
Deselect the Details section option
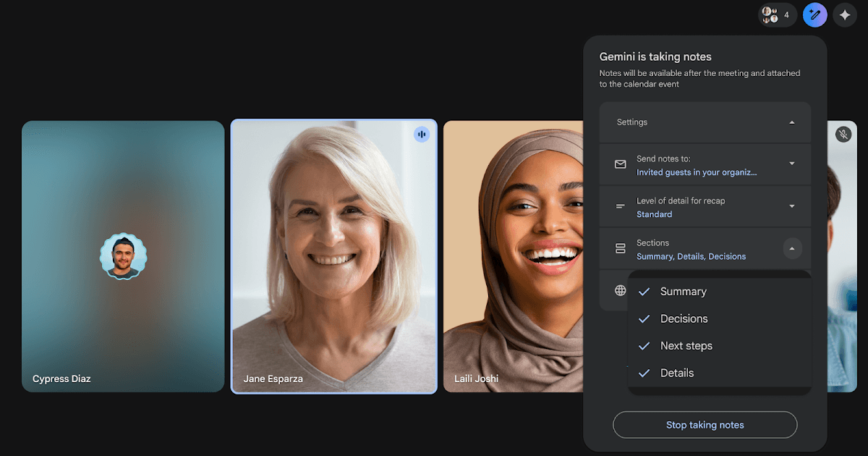644,373
